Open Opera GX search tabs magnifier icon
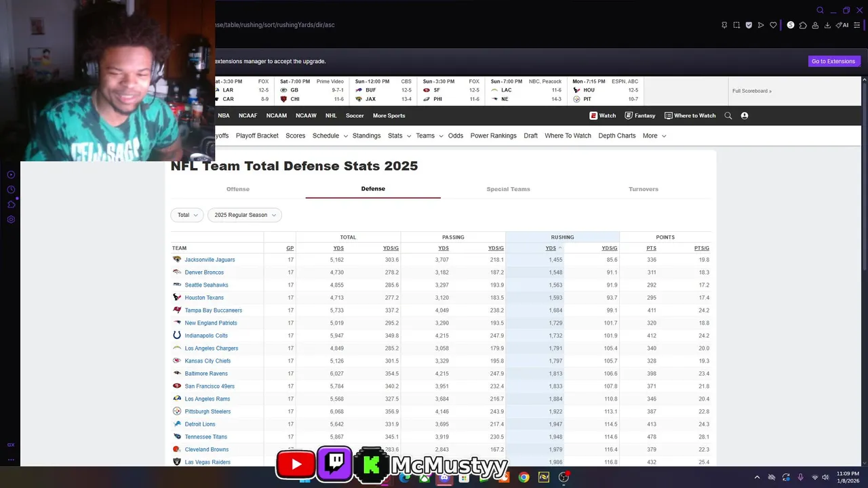The image size is (868, 488). pyautogui.click(x=820, y=10)
